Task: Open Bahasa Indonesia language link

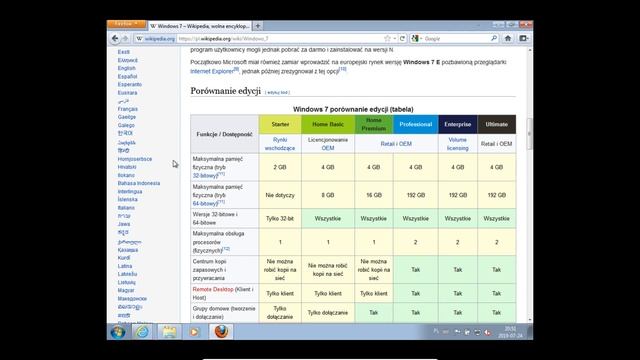Action: 139,183
